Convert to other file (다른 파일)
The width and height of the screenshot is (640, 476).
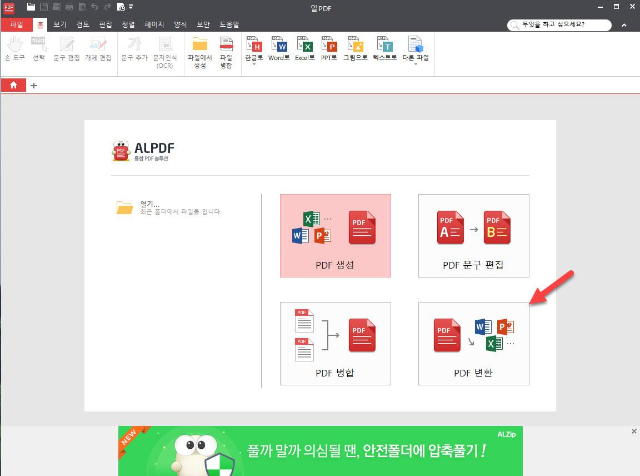click(x=416, y=48)
